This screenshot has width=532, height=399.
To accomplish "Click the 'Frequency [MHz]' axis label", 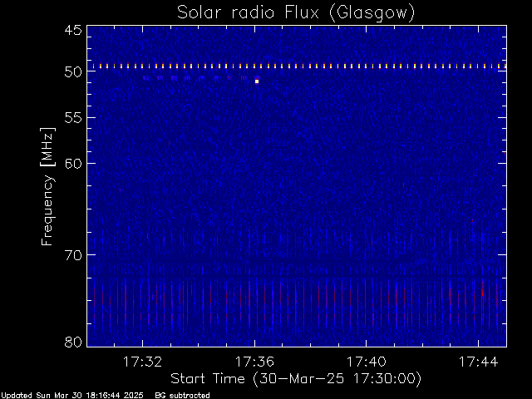I will [47, 186].
